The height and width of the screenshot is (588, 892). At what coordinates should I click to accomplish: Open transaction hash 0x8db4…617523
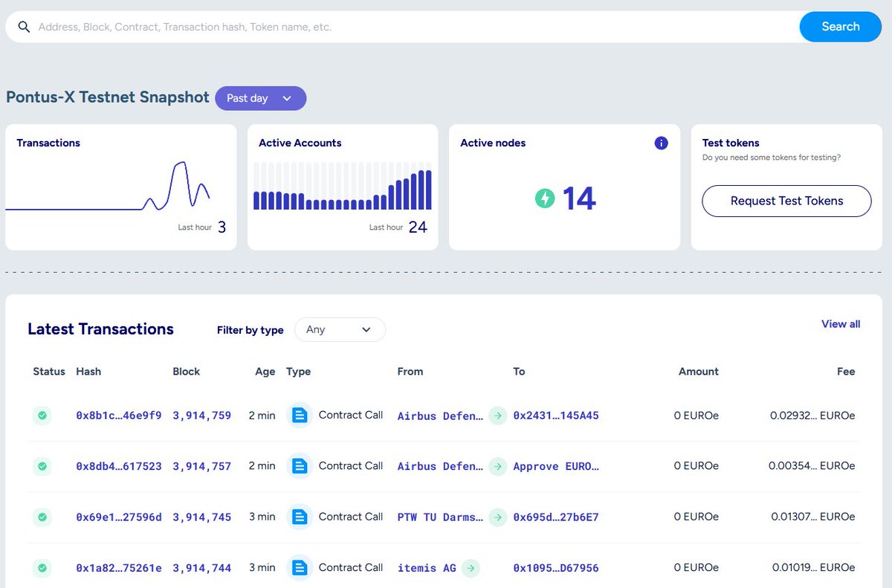(119, 466)
